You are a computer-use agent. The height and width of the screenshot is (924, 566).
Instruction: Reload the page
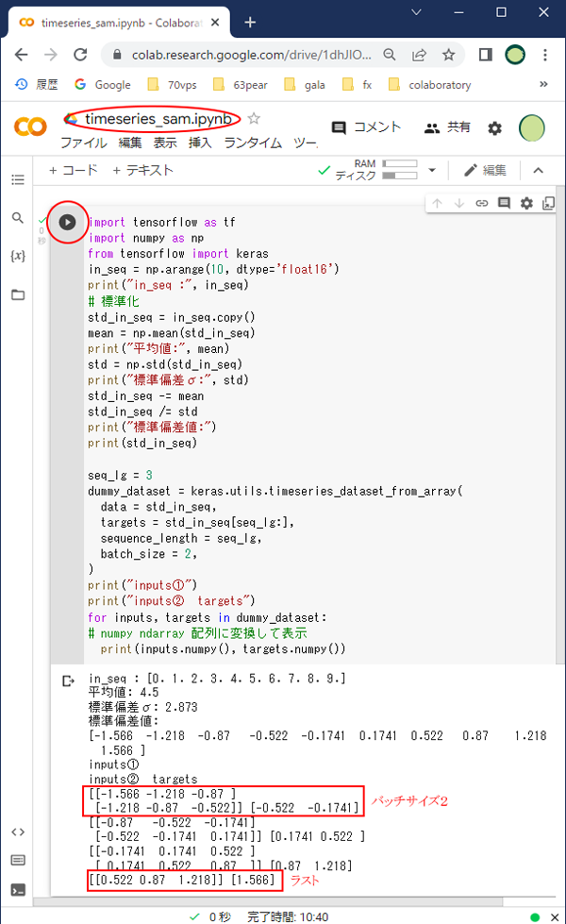tap(81, 55)
